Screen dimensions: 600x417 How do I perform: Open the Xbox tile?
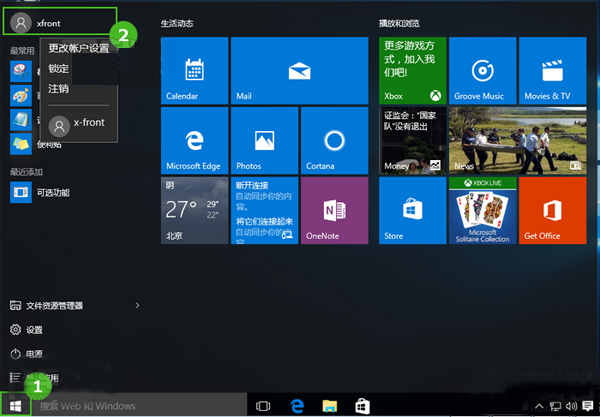pos(412,70)
